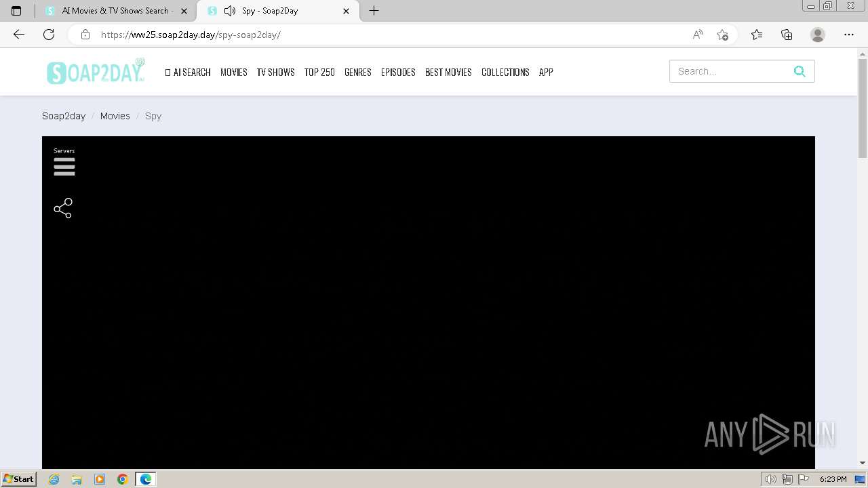Viewport: 868px width, 488px height.
Task: Click the scrollbar up arrow
Action: [863, 53]
